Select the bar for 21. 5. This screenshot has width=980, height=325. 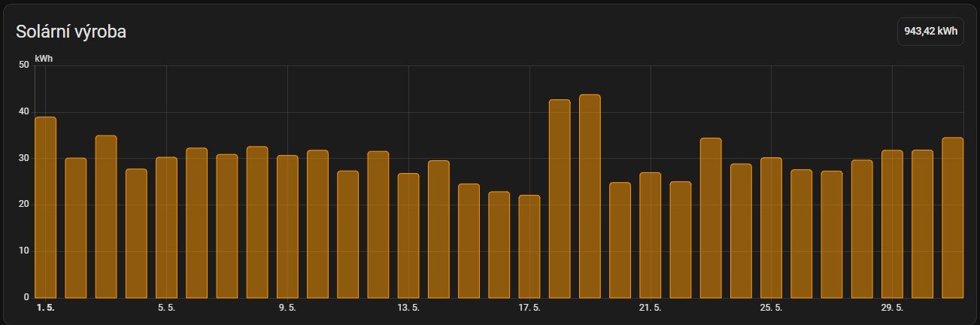[651, 235]
